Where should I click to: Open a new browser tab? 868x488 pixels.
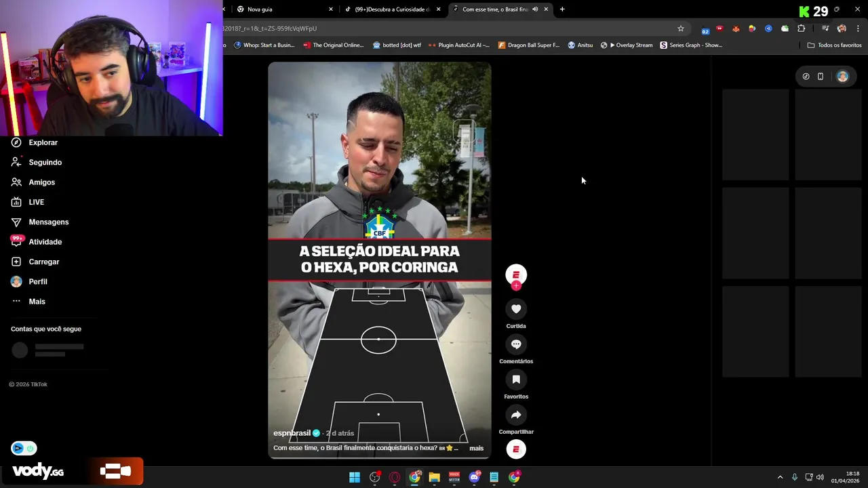click(562, 9)
